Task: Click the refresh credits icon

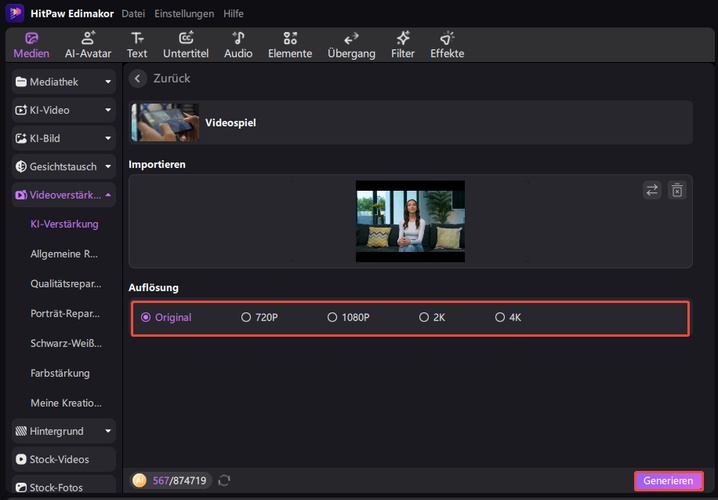Action: tap(224, 480)
